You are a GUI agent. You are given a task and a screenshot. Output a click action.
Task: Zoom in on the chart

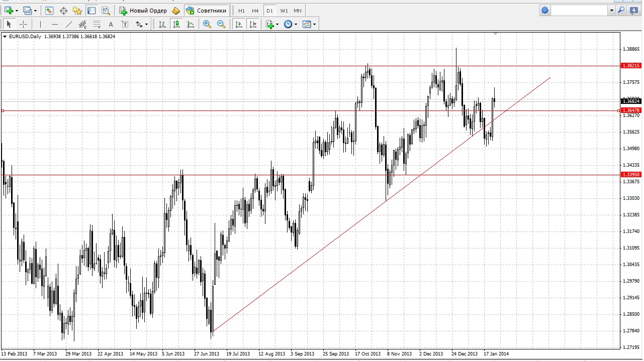pos(207,24)
